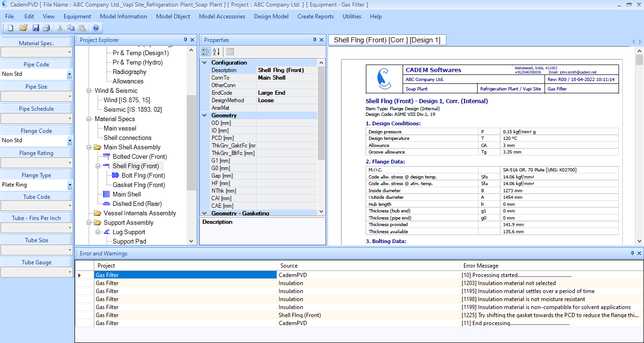Select the insulation material not selected error row
This screenshot has width=644, height=343.
click(x=359, y=283)
